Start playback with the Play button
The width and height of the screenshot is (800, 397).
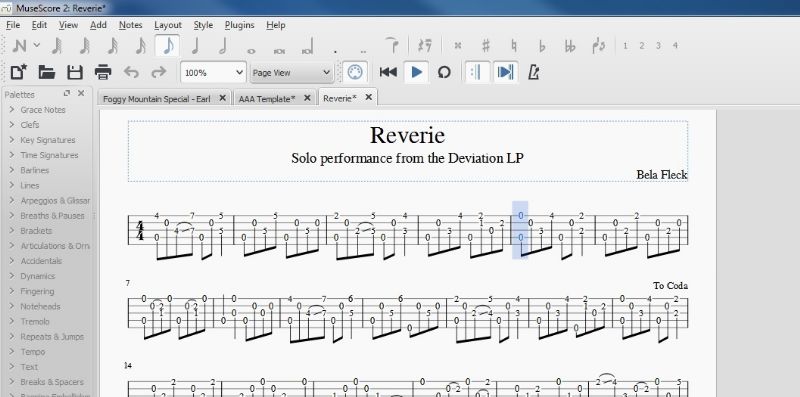(416, 72)
